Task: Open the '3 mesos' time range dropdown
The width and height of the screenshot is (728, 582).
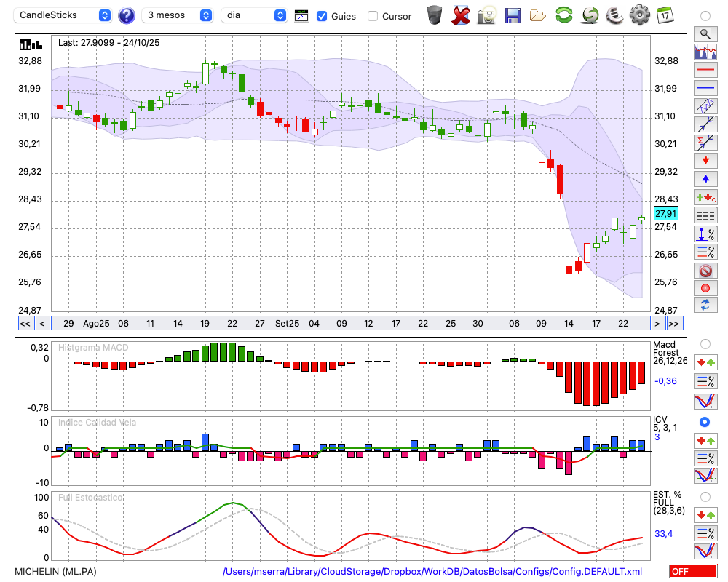Action: (x=178, y=15)
